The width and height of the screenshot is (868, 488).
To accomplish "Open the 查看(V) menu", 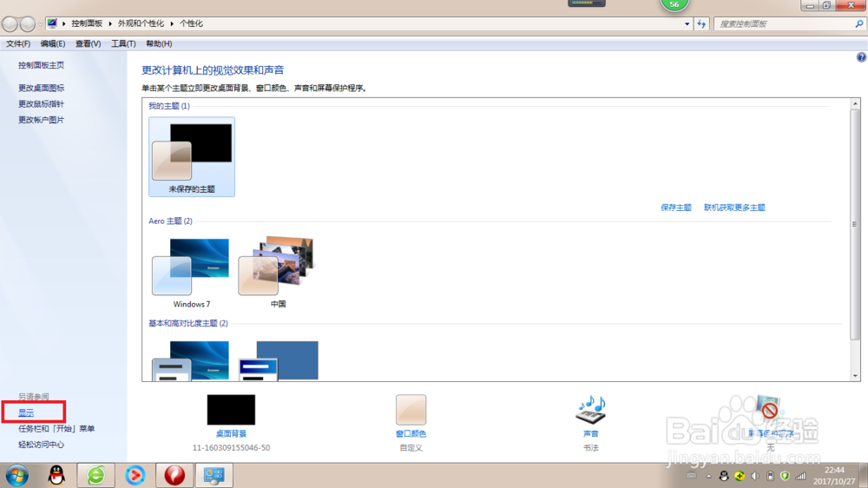I will 88,43.
